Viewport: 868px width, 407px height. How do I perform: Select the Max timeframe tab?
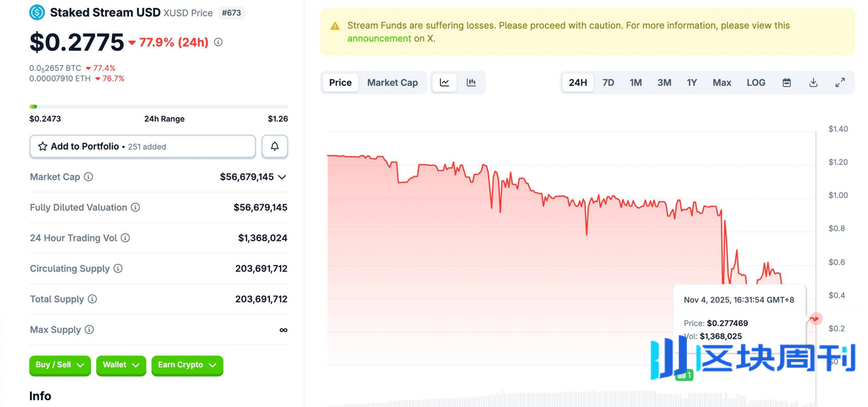point(722,82)
